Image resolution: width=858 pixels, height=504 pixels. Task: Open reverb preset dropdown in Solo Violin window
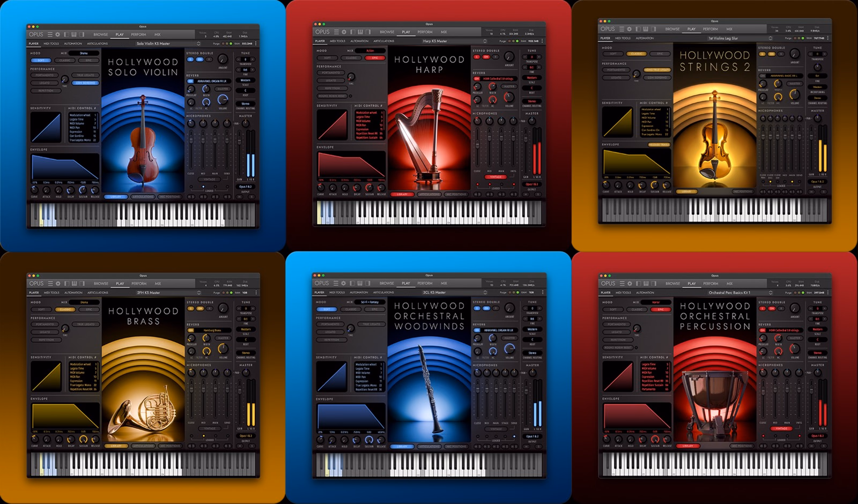click(x=212, y=81)
